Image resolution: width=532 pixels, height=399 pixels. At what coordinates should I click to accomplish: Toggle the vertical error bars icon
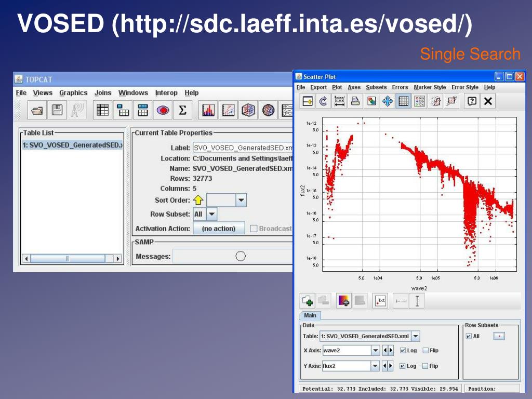pyautogui.click(x=417, y=301)
